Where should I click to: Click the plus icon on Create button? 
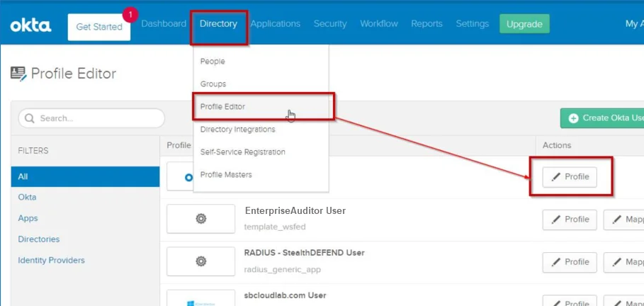[x=573, y=118]
